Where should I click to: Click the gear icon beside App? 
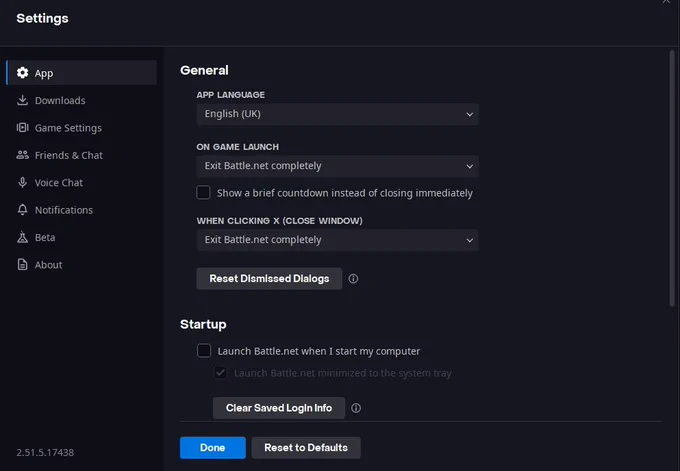pyautogui.click(x=23, y=73)
